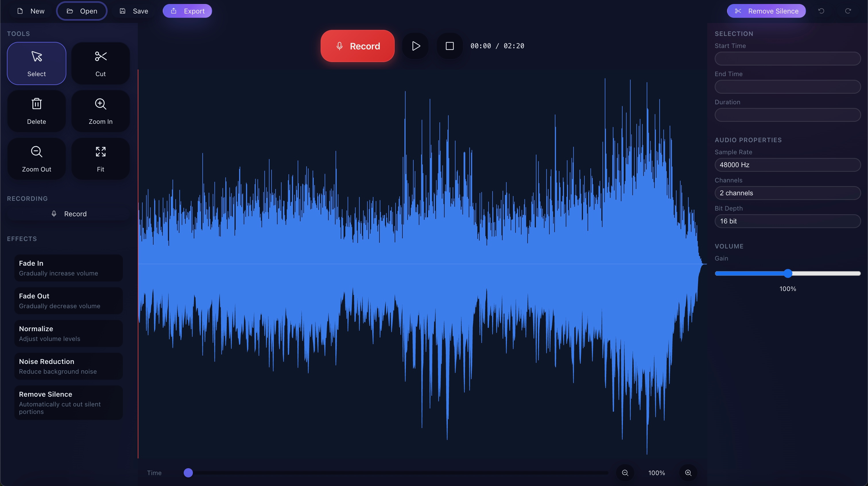
Task: Select the Zoom Out magnifier tool
Action: coord(36,159)
